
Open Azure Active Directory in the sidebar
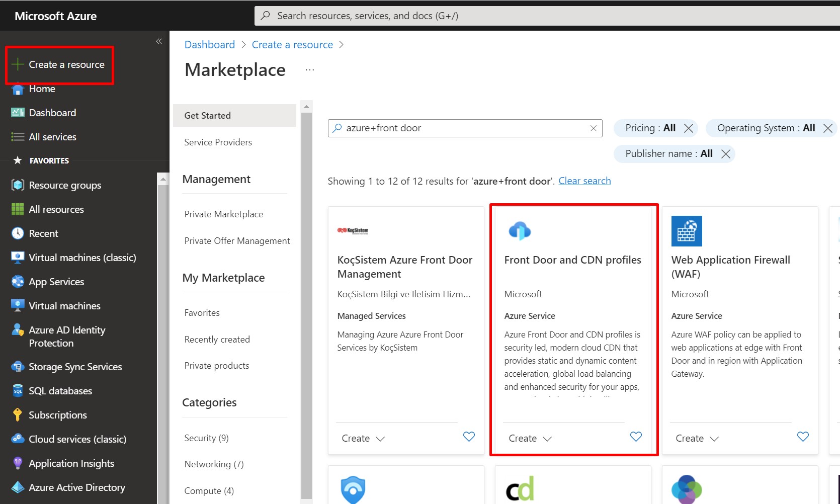pos(76,487)
